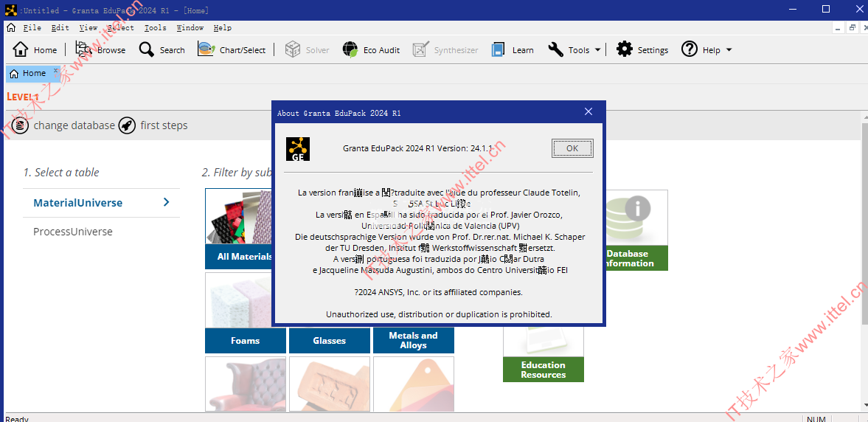Screen dimensions: 868x422
Task: Click the app icon in the title bar
Action: tap(11, 10)
